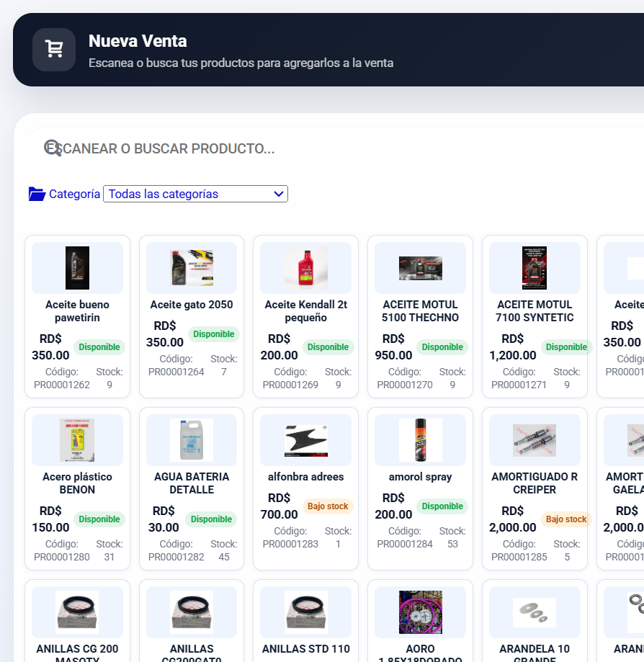This screenshot has width=644, height=662.
Task: Click stock value 53 on amorol spray
Action: coord(452,544)
